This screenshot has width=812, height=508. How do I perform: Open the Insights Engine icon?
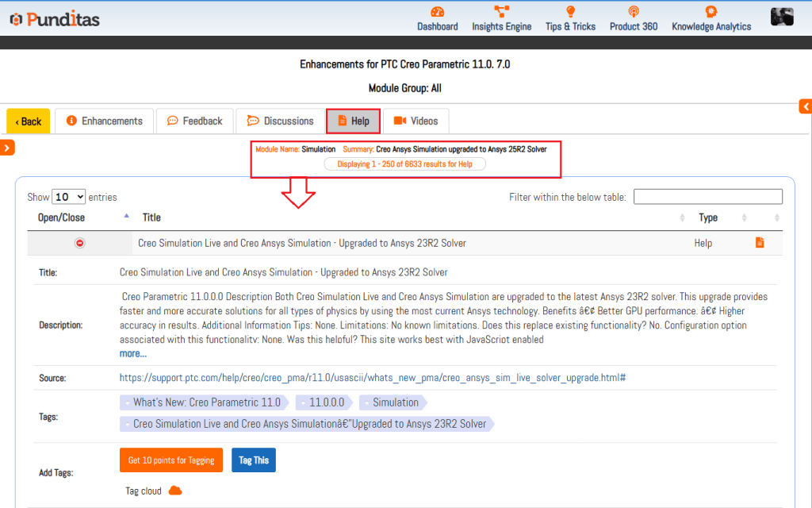tap(501, 12)
